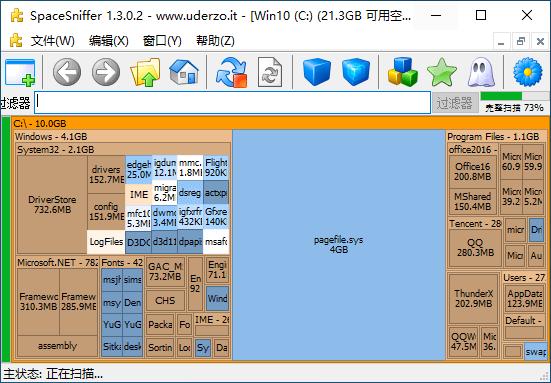Select the ThunderX 202.9MB block

point(473,299)
